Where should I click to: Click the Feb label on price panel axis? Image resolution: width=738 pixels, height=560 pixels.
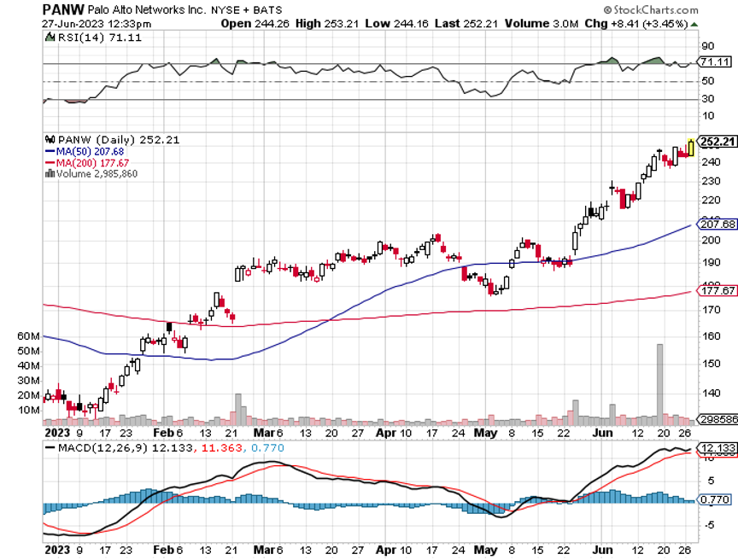[x=163, y=433]
